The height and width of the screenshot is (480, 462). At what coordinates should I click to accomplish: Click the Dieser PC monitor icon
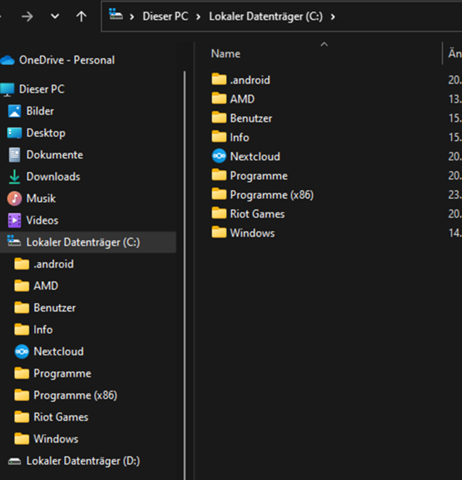(7, 89)
